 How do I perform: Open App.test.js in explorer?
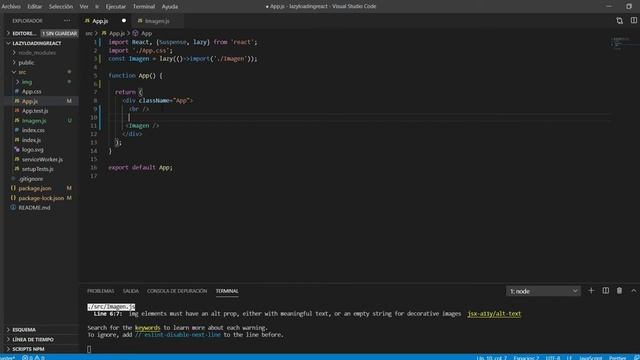(35, 111)
